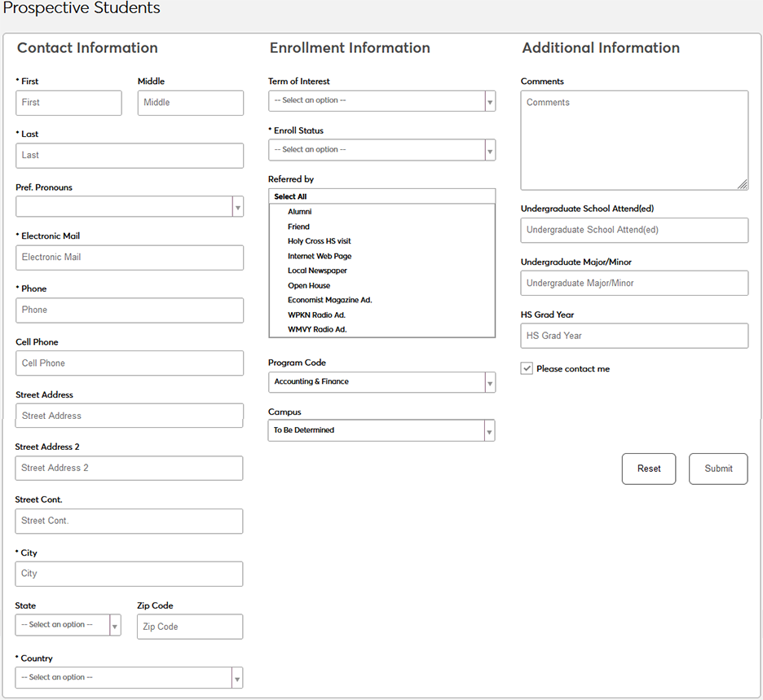
Task: Open the Term of Interest dropdown
Action: click(381, 100)
